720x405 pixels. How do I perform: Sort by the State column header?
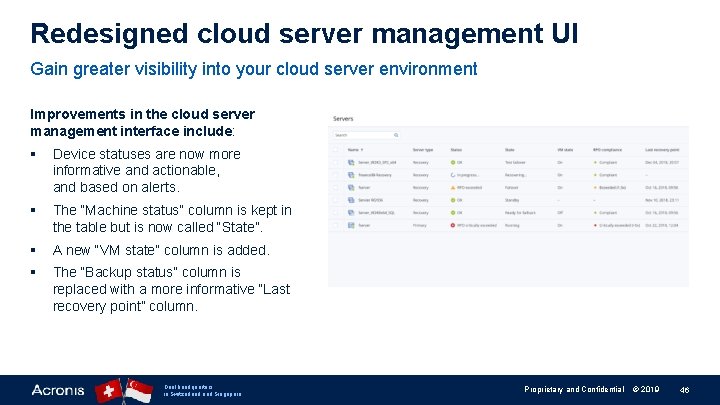509,150
